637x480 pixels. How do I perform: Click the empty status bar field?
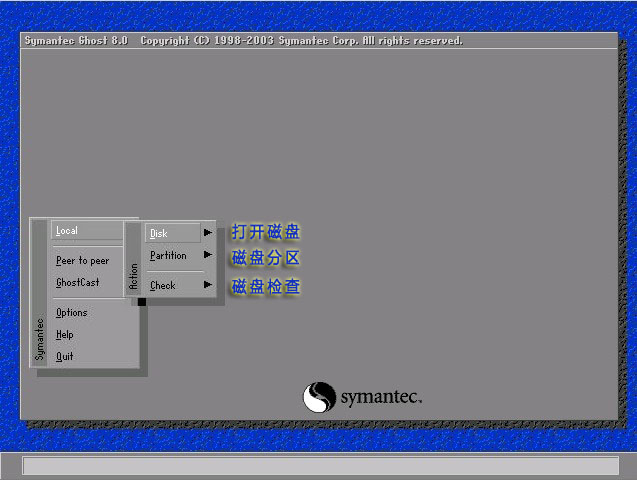point(321,466)
